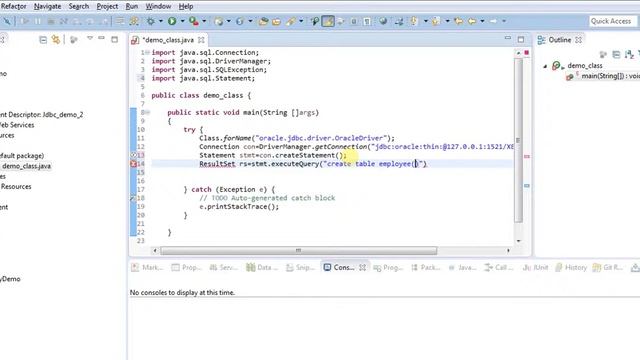Toggle Link with Editor in Package Explorer
This screenshot has height=360, width=640.
[56, 40]
